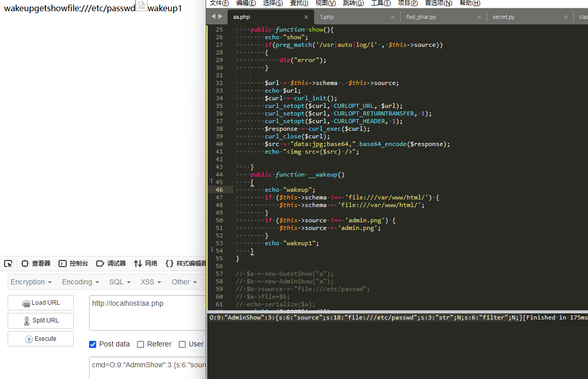Open the 网络 network panel
The height and width of the screenshot is (379, 588).
(146, 264)
